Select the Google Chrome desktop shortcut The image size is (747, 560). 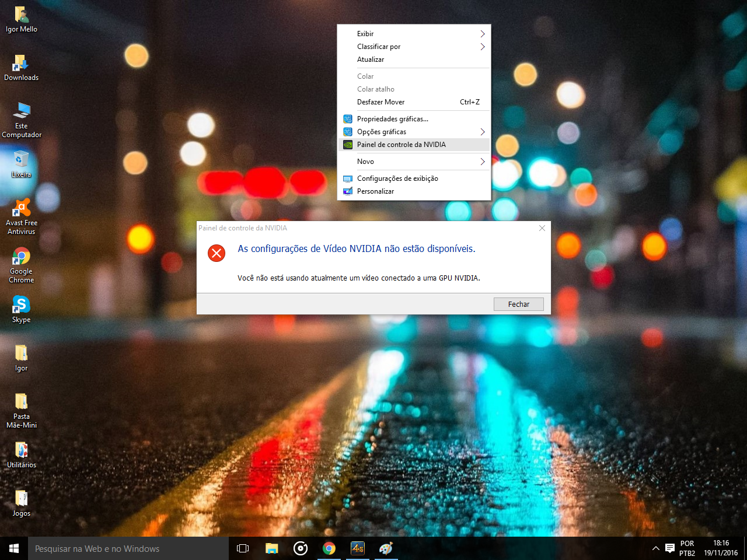pyautogui.click(x=22, y=265)
